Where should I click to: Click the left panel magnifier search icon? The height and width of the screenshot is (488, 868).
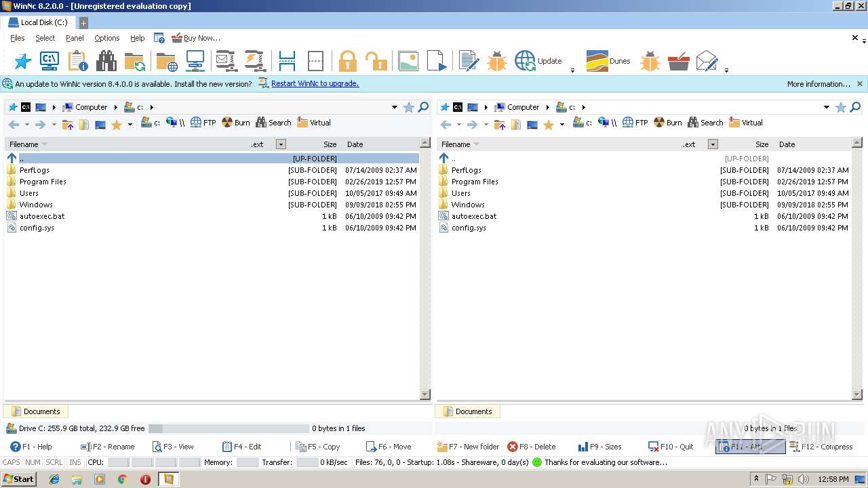[x=423, y=107]
